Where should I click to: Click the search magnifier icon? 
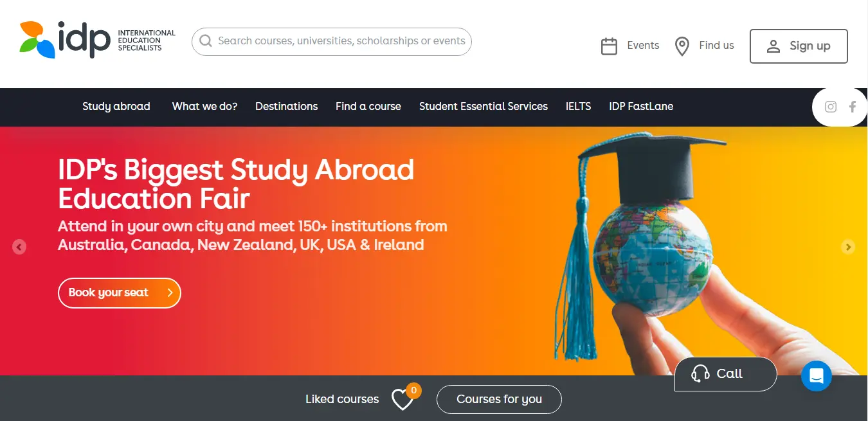click(206, 41)
